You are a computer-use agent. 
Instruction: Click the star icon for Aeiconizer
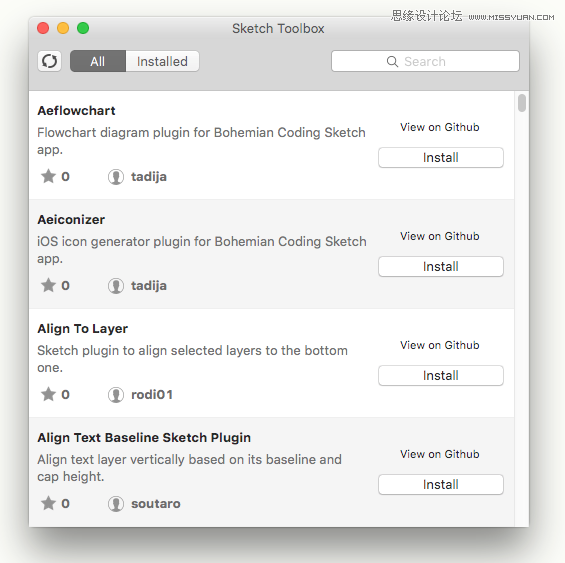click(x=48, y=285)
